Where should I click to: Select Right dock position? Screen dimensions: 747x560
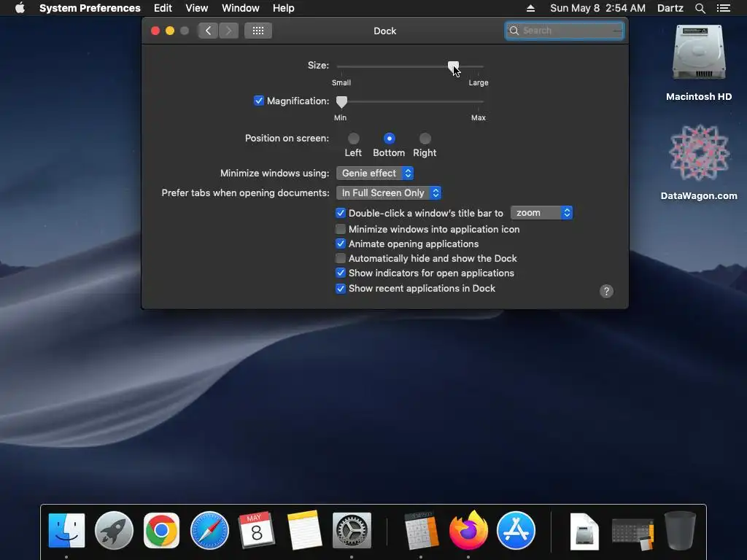[425, 139]
